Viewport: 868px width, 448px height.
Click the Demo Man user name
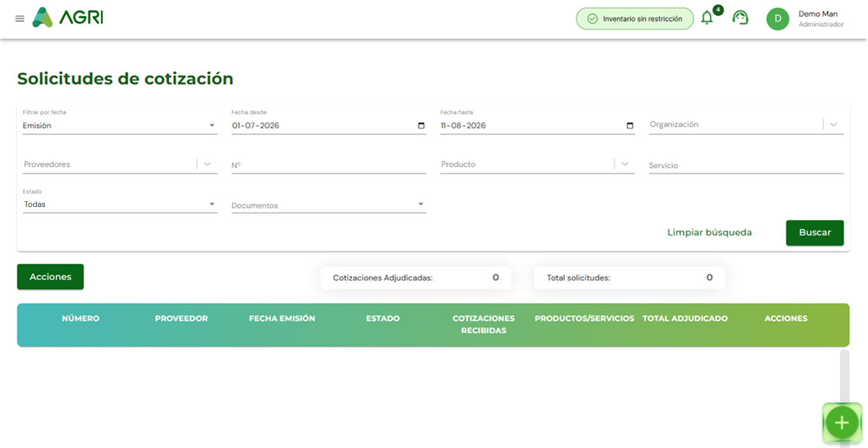click(x=818, y=14)
